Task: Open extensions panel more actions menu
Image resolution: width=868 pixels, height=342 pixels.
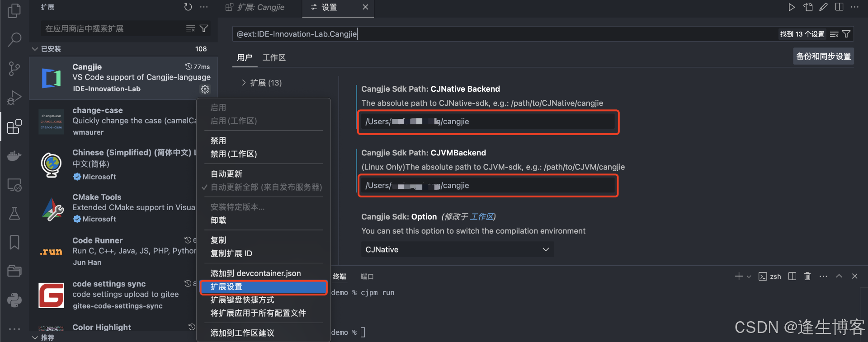Action: click(x=204, y=7)
